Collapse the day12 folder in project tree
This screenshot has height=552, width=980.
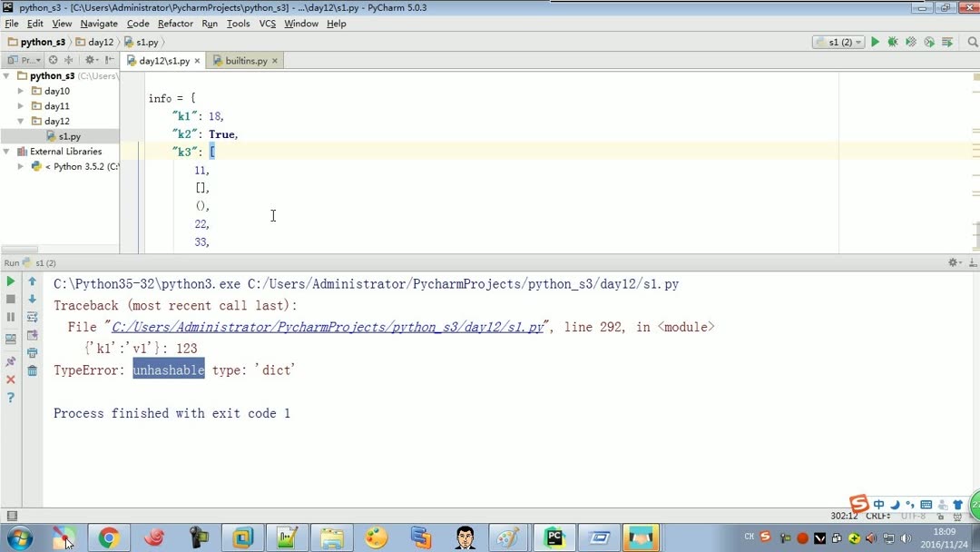(20, 121)
